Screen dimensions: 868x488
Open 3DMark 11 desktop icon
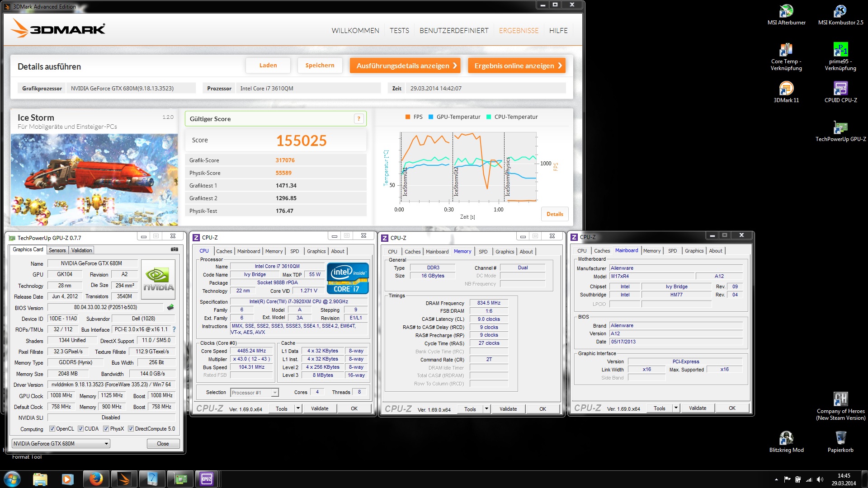pyautogui.click(x=786, y=92)
